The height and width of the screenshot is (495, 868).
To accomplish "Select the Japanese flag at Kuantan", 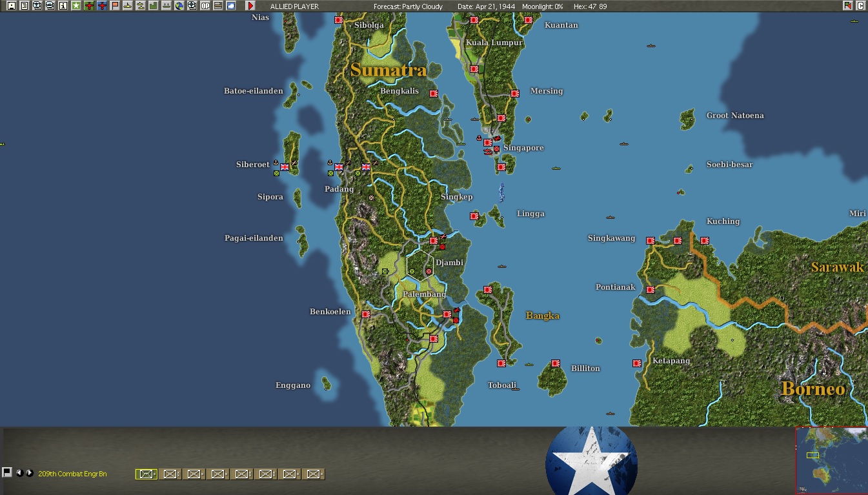I will pyautogui.click(x=529, y=20).
